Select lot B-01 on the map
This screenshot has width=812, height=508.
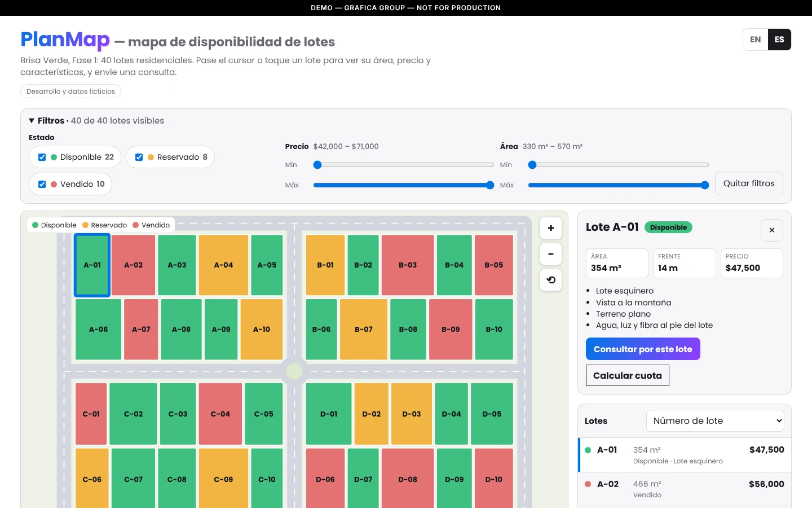coord(325,265)
